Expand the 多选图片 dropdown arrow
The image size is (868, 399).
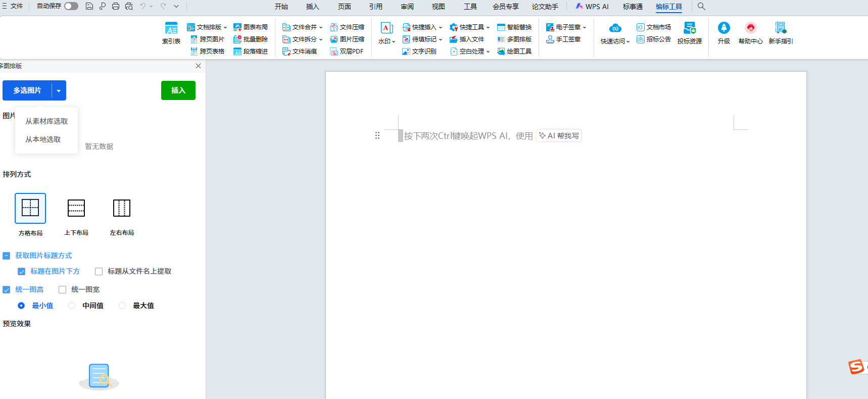pyautogui.click(x=59, y=91)
